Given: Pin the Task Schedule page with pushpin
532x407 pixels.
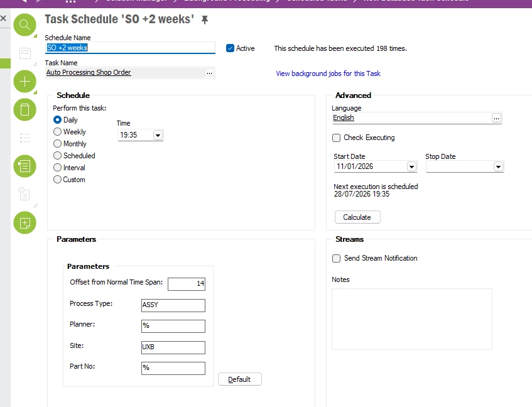Looking at the screenshot, I should point(205,19).
